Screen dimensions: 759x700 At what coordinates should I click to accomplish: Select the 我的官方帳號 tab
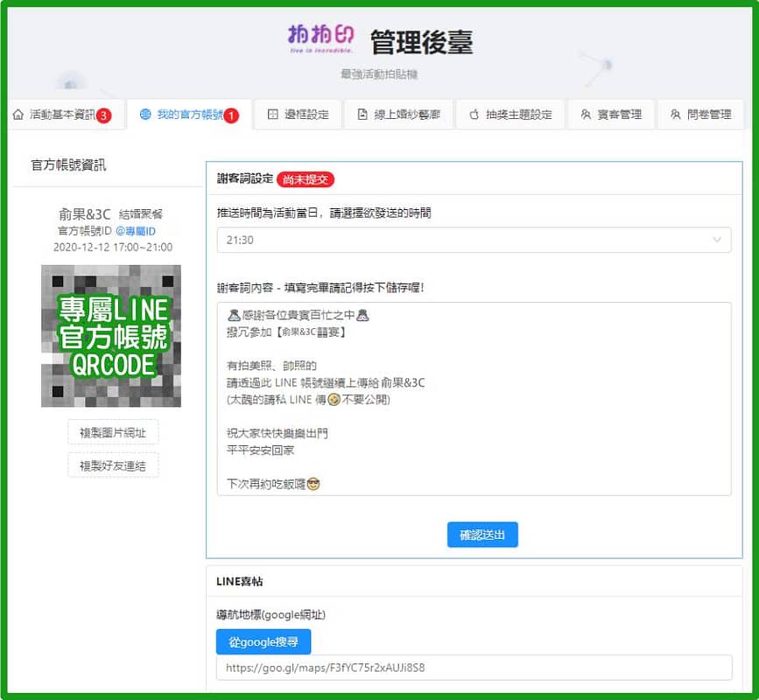coord(189,115)
